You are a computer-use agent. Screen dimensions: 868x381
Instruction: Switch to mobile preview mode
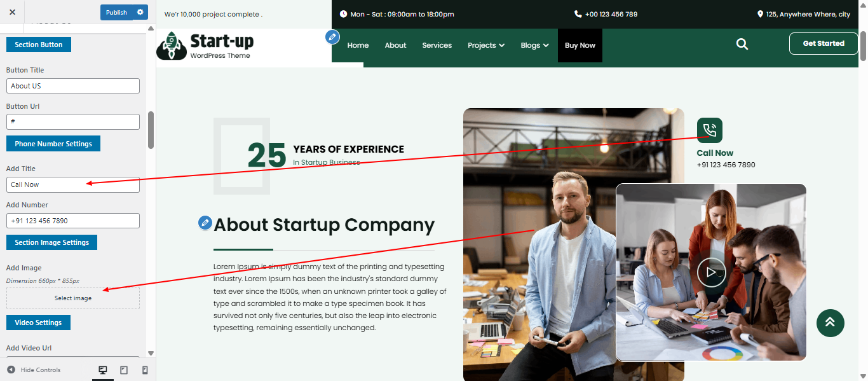point(145,370)
